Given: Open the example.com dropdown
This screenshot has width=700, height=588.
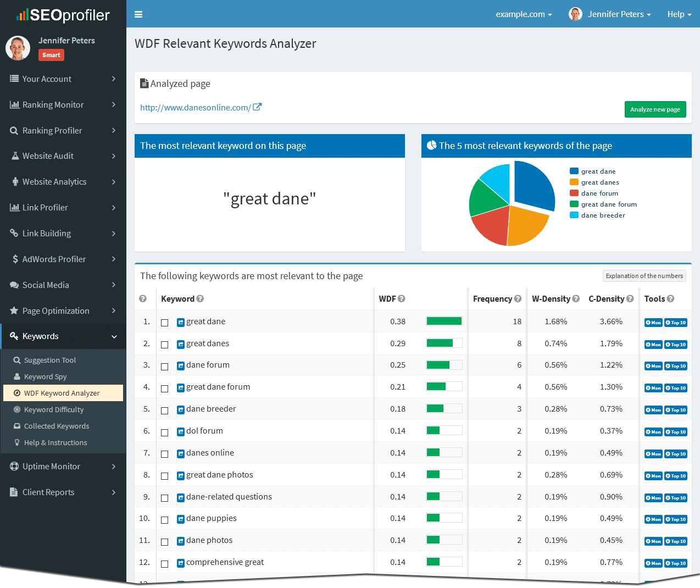Looking at the screenshot, I should tap(523, 14).
